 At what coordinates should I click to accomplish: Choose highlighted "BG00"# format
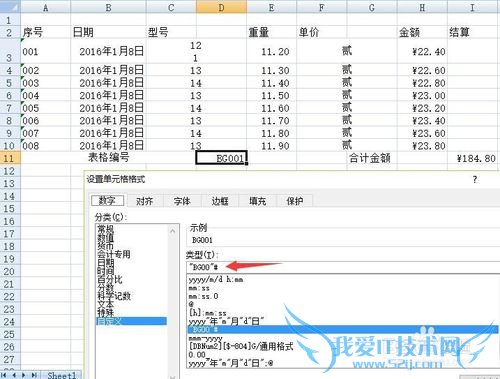click(343, 329)
